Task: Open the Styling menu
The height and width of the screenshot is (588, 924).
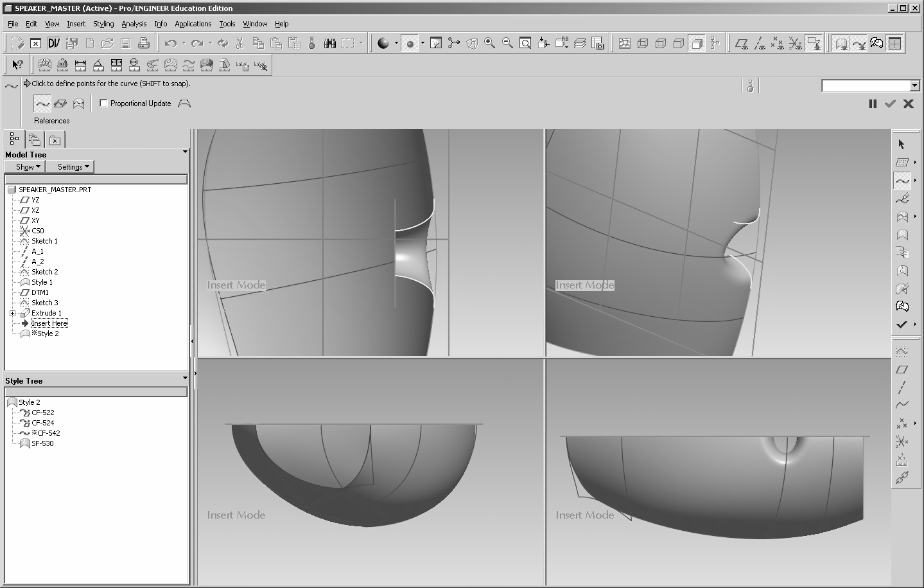Action: coord(103,24)
